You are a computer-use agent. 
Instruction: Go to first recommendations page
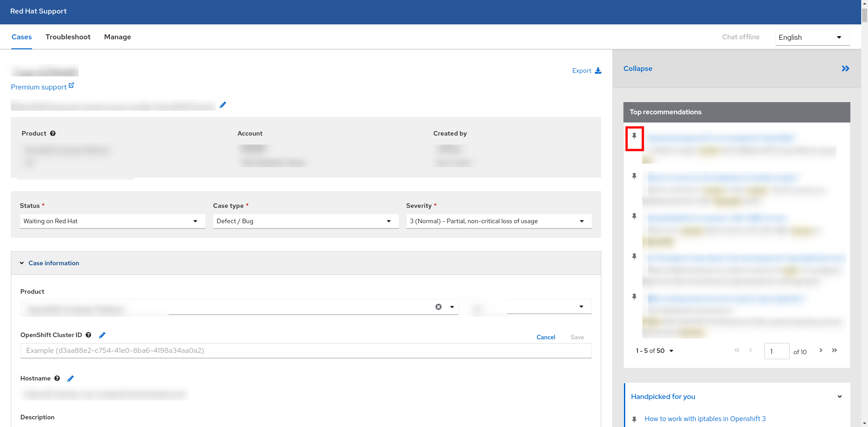click(737, 350)
